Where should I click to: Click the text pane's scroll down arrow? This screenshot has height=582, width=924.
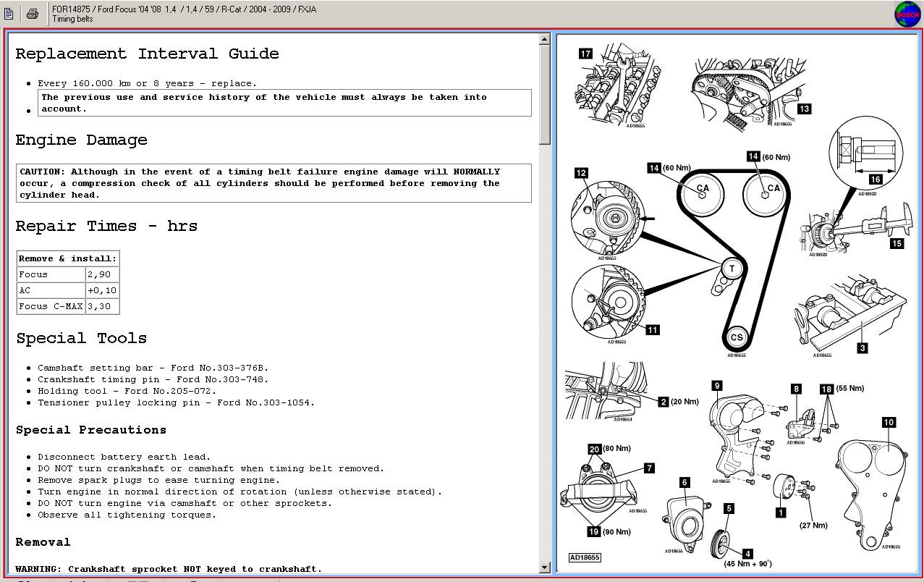pos(545,568)
